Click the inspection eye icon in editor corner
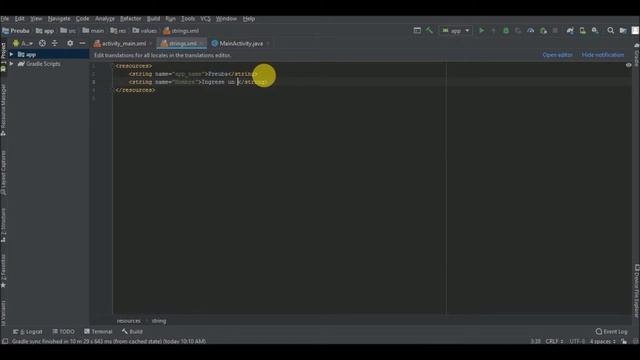The height and width of the screenshot is (360, 640). click(629, 65)
